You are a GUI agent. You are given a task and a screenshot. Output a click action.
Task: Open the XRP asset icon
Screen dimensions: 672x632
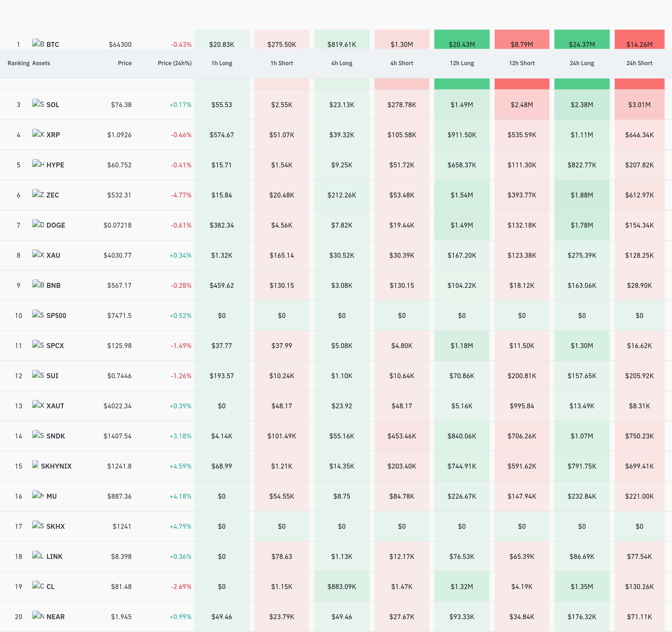click(38, 133)
